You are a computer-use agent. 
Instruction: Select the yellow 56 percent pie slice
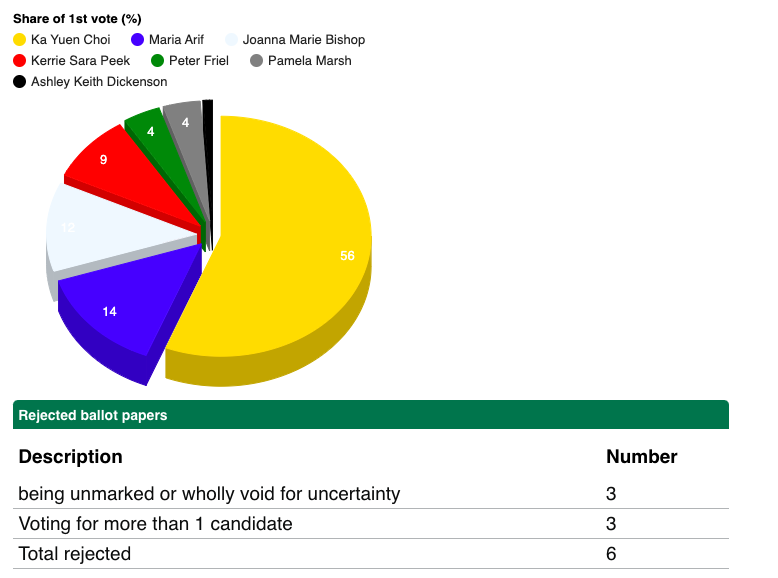click(300, 250)
